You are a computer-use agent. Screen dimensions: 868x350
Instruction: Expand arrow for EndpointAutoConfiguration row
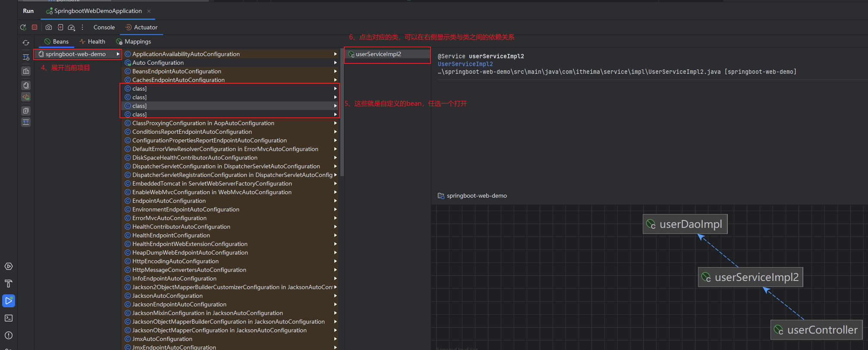335,201
